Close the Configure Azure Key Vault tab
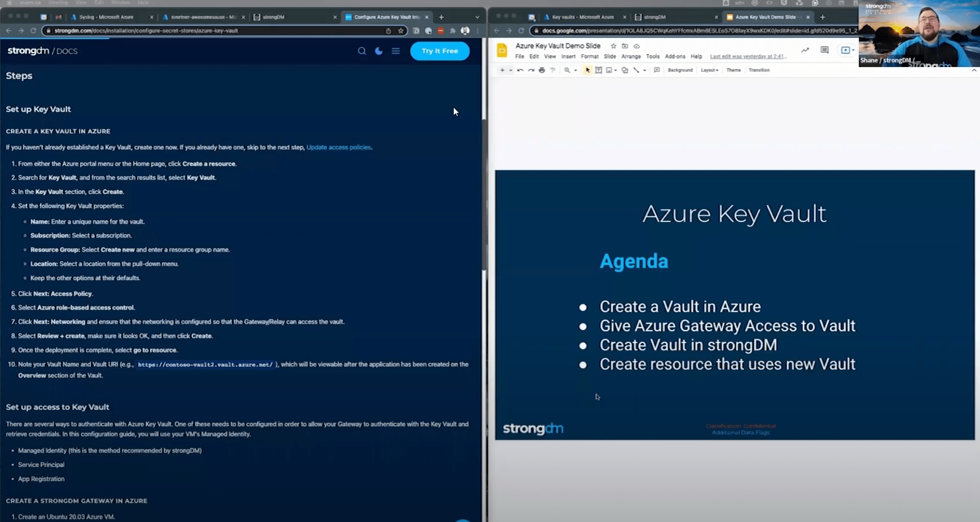 [x=427, y=17]
